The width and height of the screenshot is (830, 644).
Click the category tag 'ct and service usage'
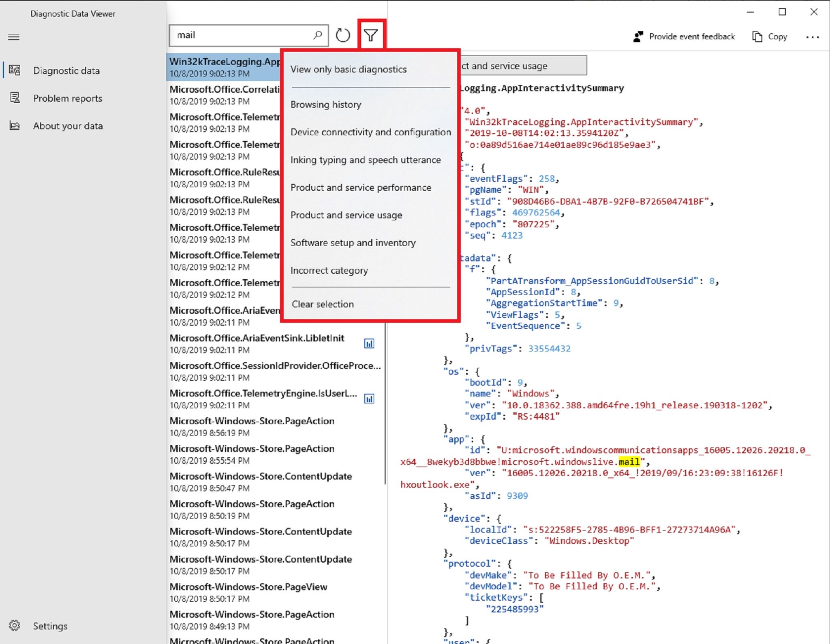click(x=523, y=66)
